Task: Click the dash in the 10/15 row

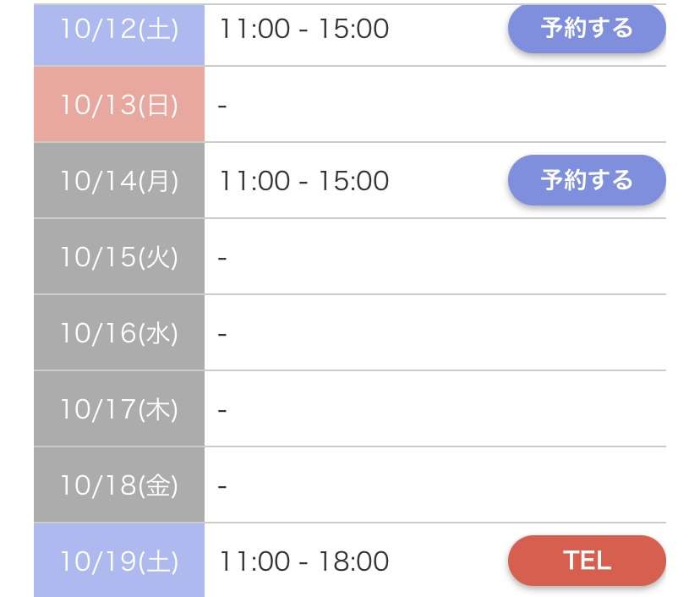Action: pos(222,258)
